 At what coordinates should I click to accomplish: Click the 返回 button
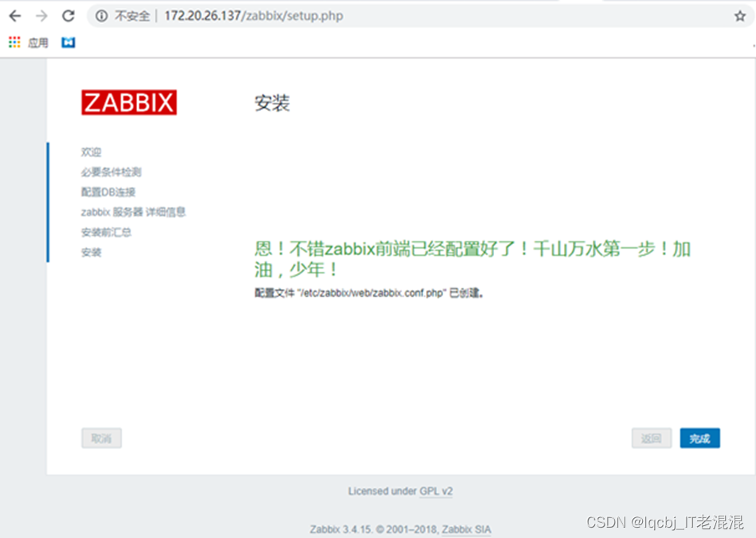(x=652, y=438)
